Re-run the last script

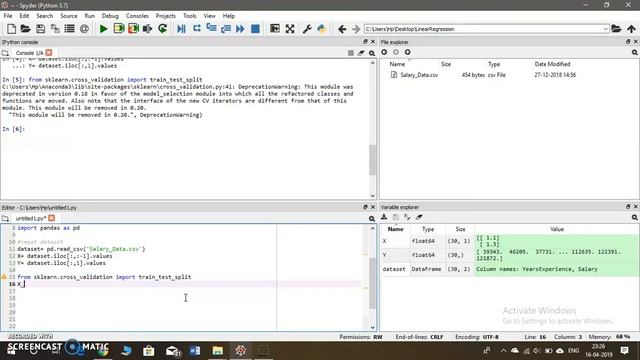pos(162,29)
